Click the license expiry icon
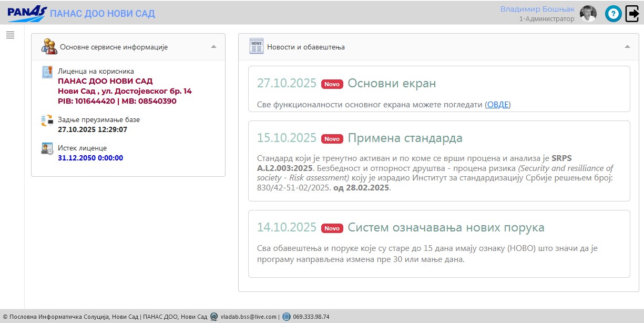This screenshot has width=644, height=323. (x=47, y=149)
